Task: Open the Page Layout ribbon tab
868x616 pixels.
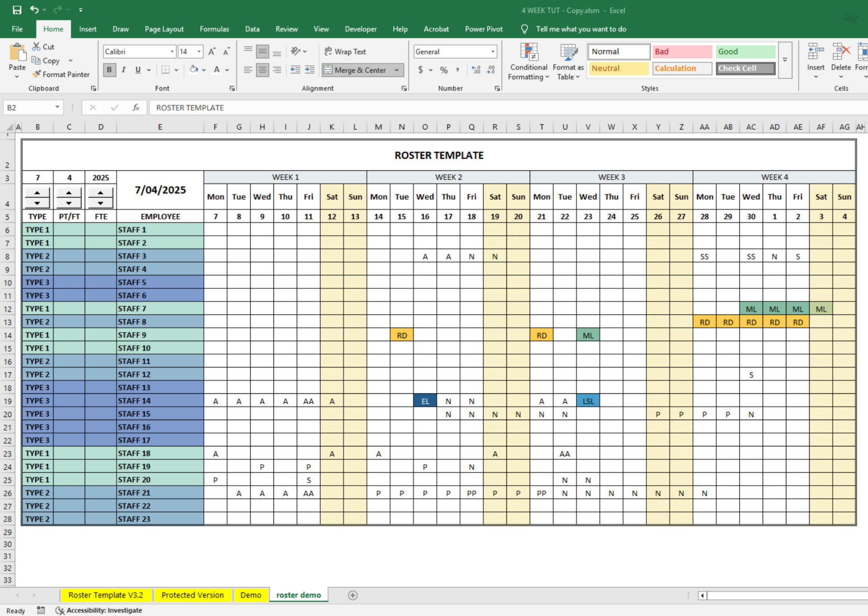Action: 164,29
